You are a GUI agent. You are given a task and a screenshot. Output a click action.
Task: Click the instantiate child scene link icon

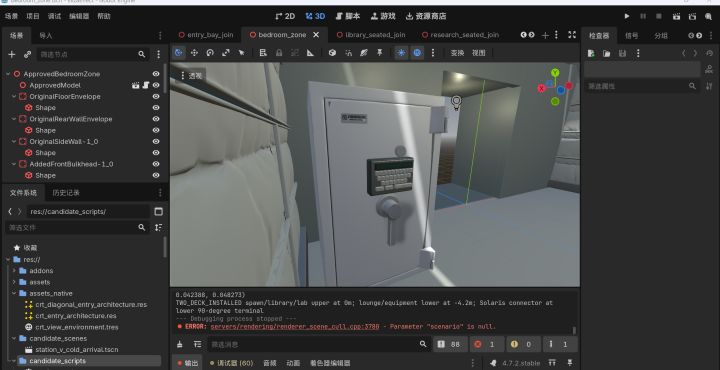tap(27, 54)
